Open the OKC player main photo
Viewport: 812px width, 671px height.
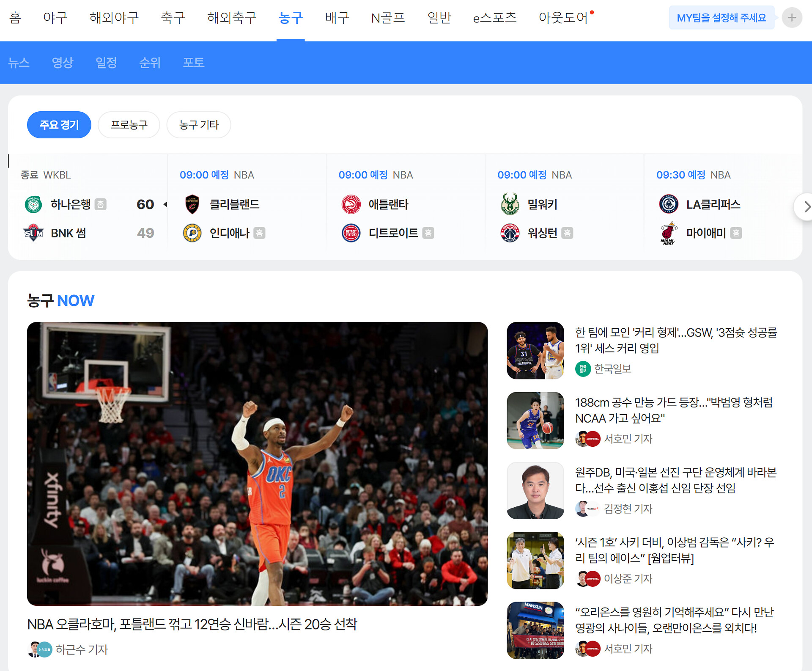[x=257, y=464]
